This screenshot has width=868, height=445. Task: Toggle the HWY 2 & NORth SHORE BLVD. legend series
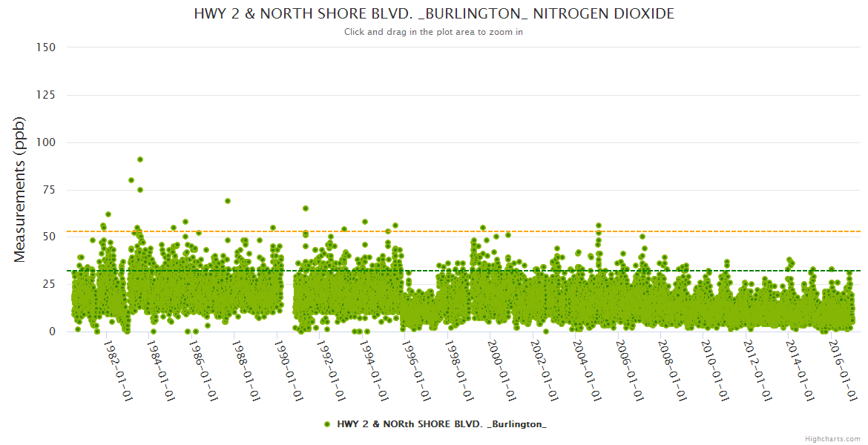pos(441,424)
